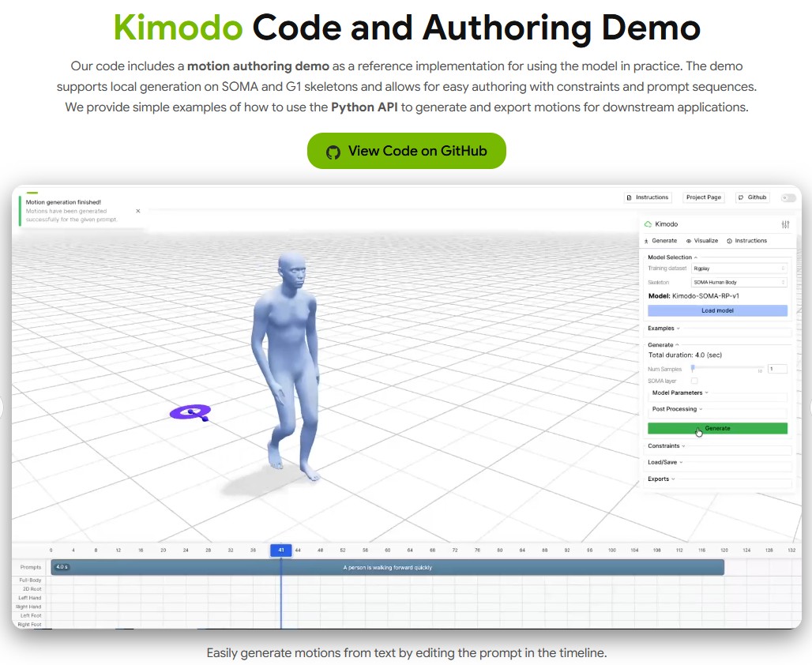812x665 pixels.
Task: Switch to the Instructions tab in Kimodo panel
Action: click(x=746, y=241)
